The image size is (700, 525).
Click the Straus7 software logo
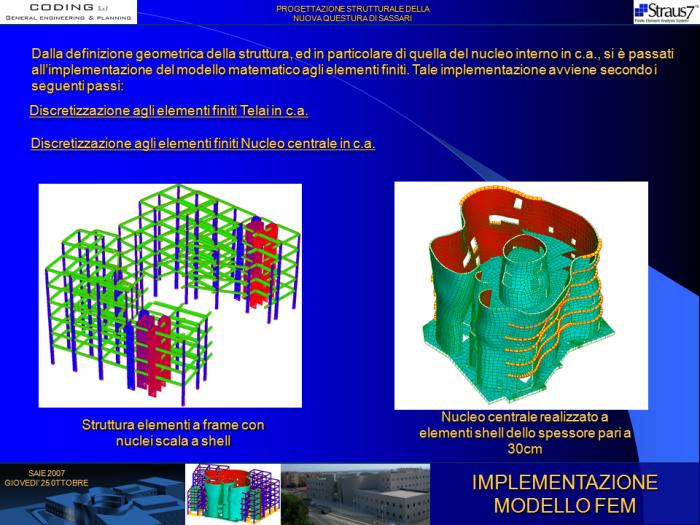pyautogui.click(x=666, y=12)
